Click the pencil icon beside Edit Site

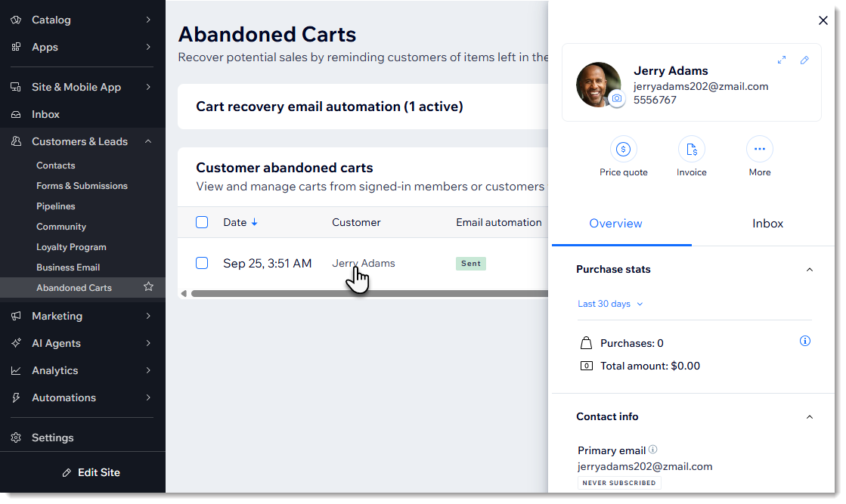(x=67, y=473)
